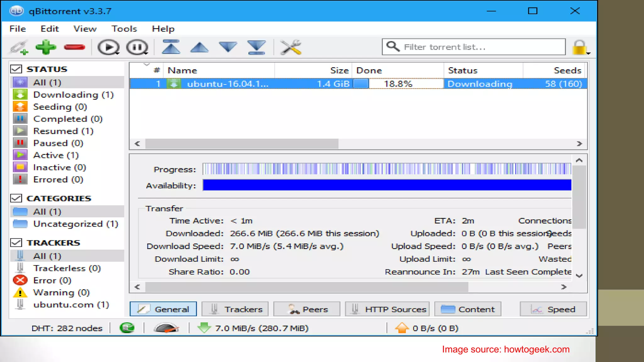Click details pane horizontal scroll left arrow
The image size is (644, 362).
pos(137,287)
